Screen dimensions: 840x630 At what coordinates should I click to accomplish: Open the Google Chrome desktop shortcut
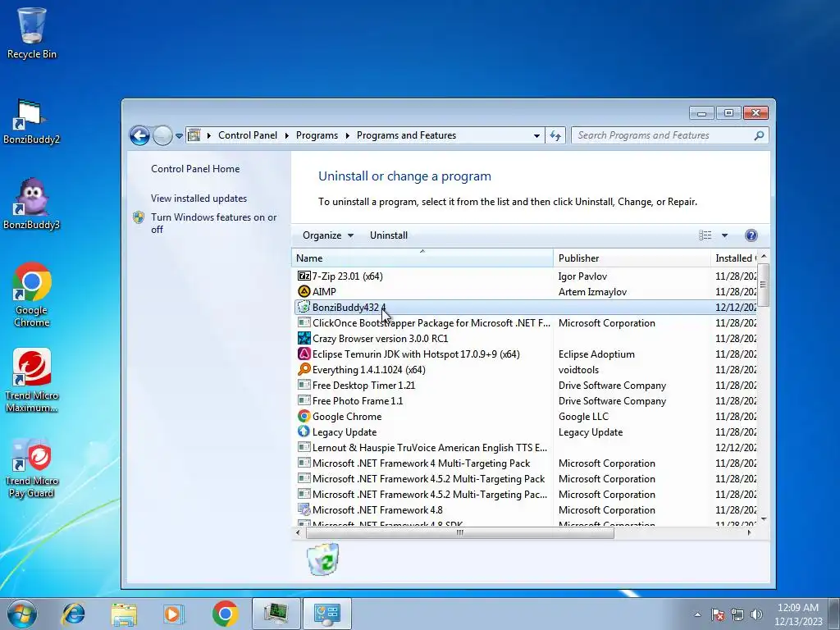pos(32,294)
